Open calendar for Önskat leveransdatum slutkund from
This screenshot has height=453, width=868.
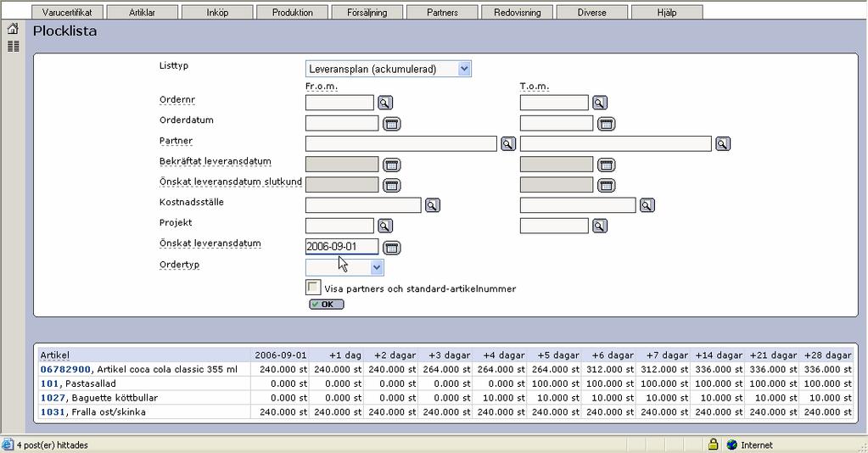(x=391, y=185)
